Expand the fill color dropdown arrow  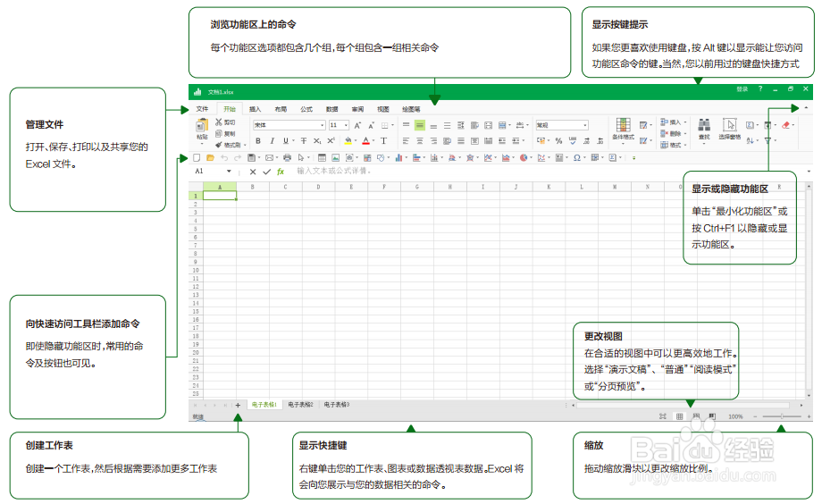coord(356,141)
